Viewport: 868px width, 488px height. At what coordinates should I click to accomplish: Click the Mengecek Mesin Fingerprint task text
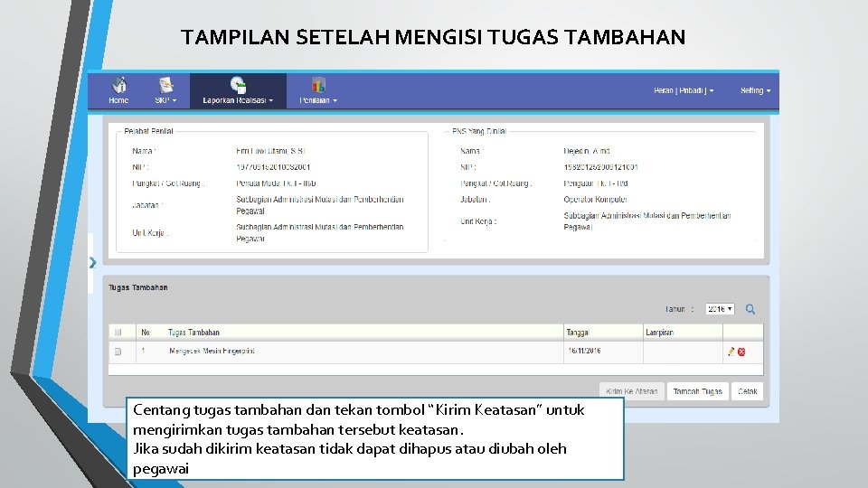[x=212, y=351]
